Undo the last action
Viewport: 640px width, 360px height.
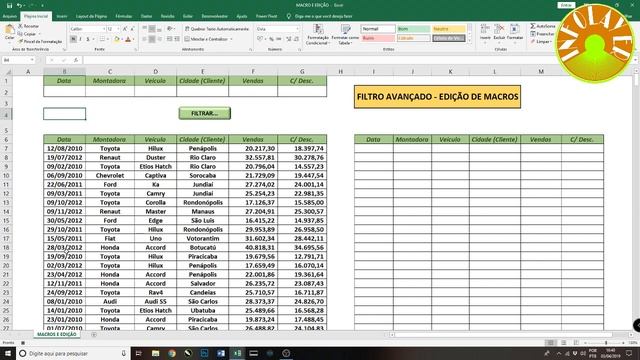pos(19,5)
